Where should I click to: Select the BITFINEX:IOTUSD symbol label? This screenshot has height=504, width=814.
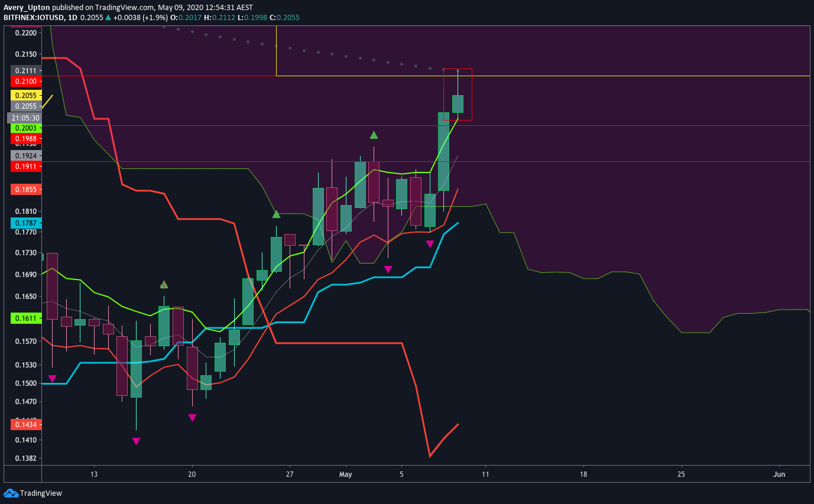tap(33, 18)
